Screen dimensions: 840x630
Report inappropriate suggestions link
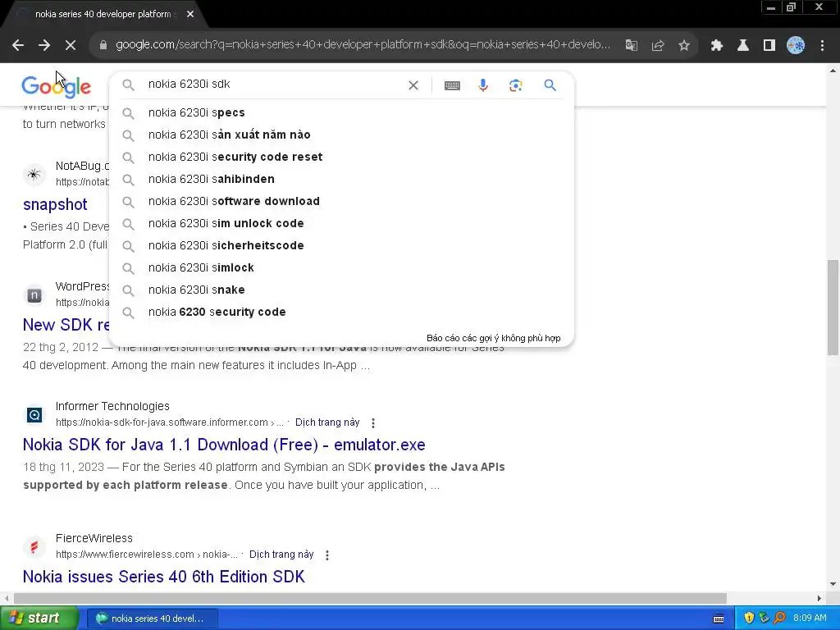pos(493,338)
